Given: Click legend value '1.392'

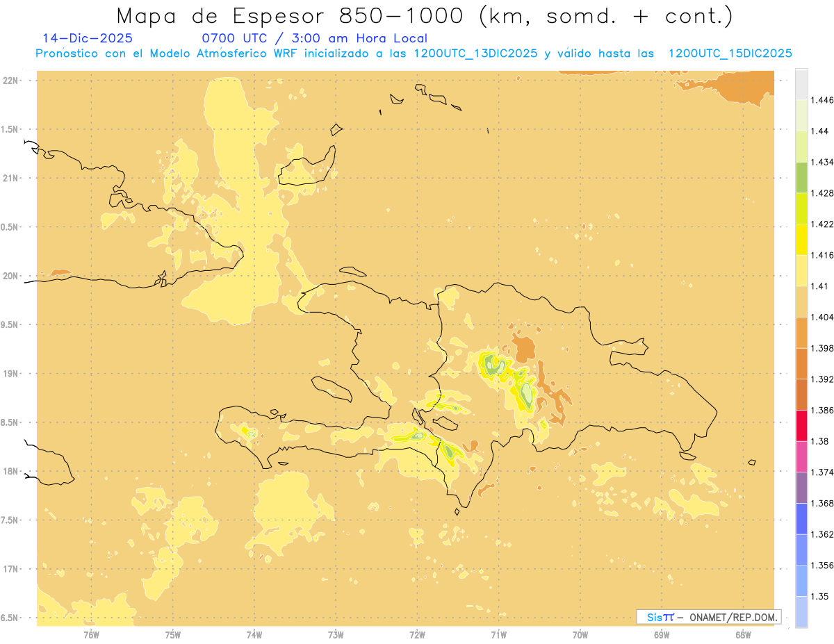Looking at the screenshot, I should pos(821,379).
